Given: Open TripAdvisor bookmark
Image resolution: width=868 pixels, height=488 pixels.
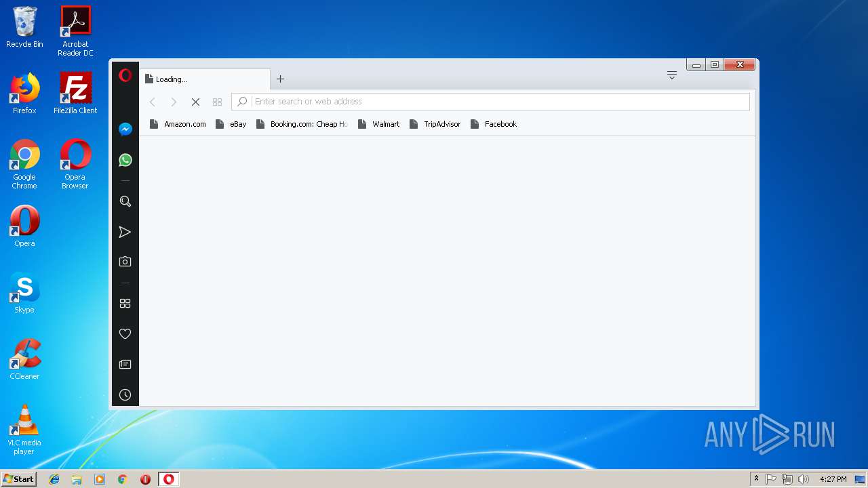Looking at the screenshot, I should [x=435, y=124].
